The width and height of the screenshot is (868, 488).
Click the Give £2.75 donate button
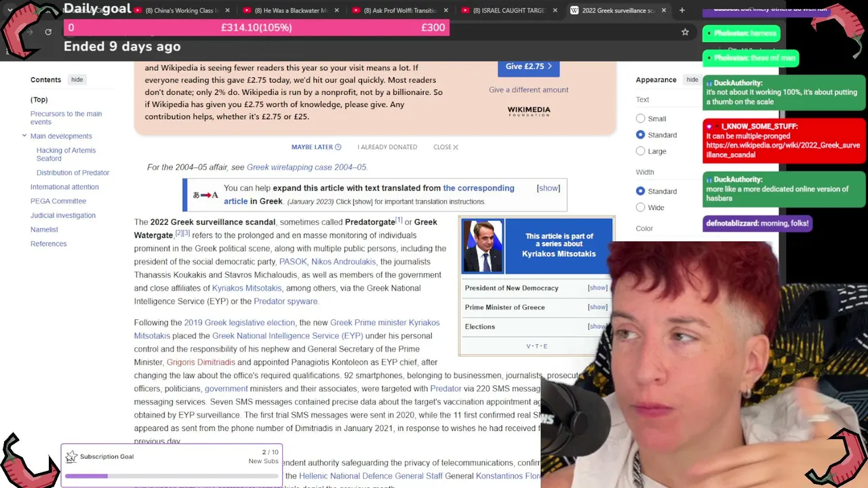pos(528,66)
